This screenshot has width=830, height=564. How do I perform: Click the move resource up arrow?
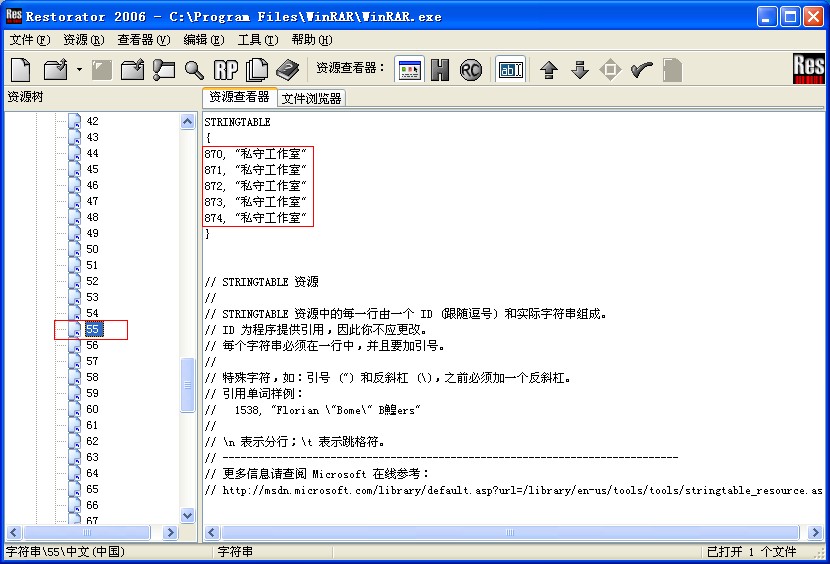click(548, 70)
